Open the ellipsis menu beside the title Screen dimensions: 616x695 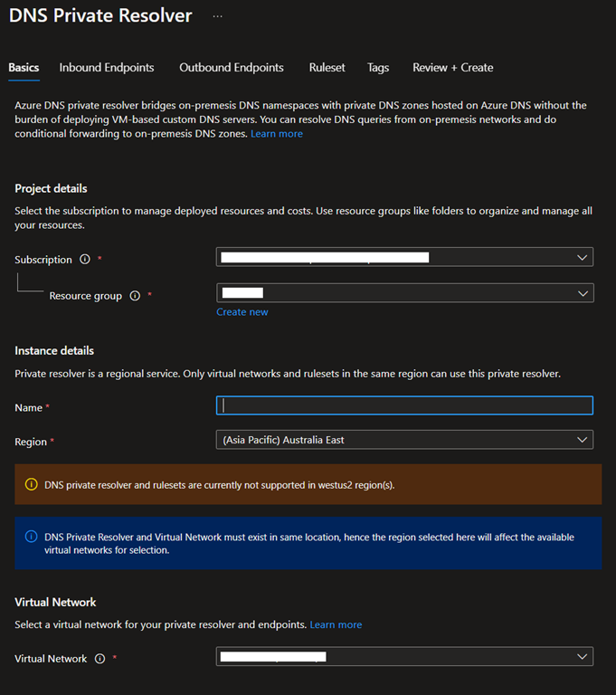[x=217, y=16]
